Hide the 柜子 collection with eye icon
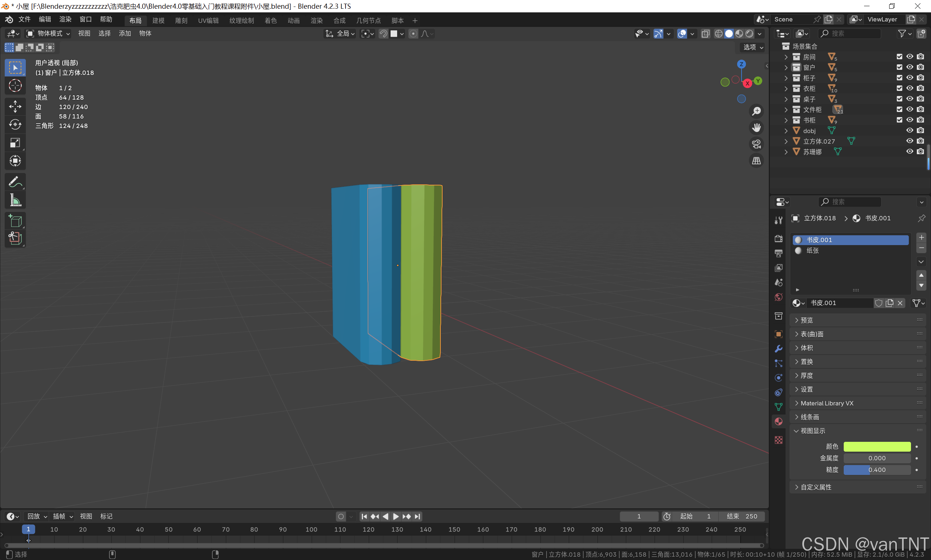The height and width of the screenshot is (560, 931). (910, 78)
